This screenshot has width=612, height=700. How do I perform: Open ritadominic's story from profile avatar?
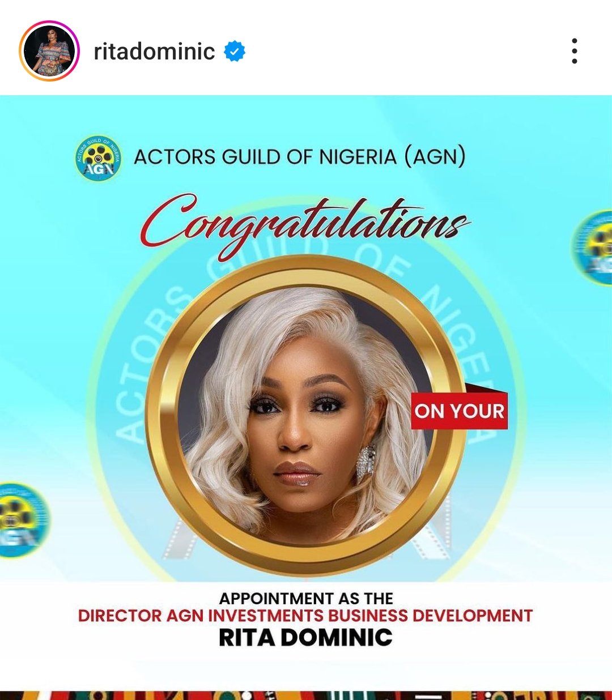click(49, 51)
